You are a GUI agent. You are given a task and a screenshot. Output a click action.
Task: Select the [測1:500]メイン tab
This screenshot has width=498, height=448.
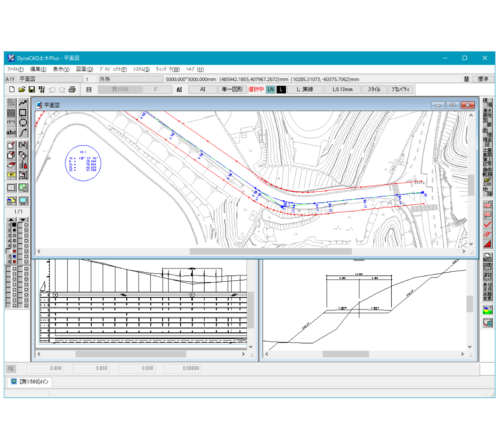(x=30, y=382)
